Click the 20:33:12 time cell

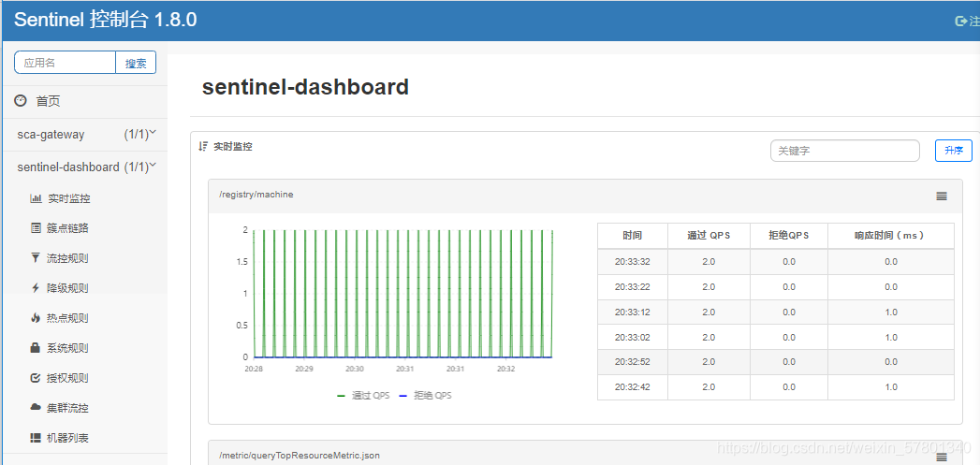(x=633, y=312)
